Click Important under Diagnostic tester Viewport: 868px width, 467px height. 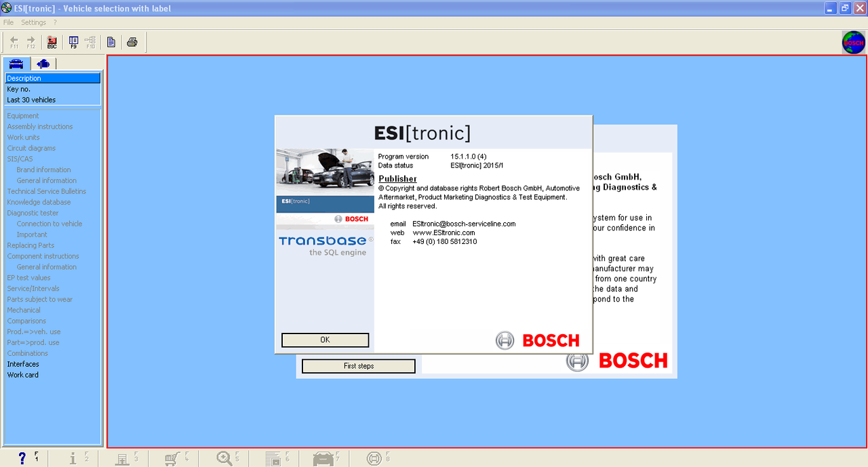click(32, 235)
